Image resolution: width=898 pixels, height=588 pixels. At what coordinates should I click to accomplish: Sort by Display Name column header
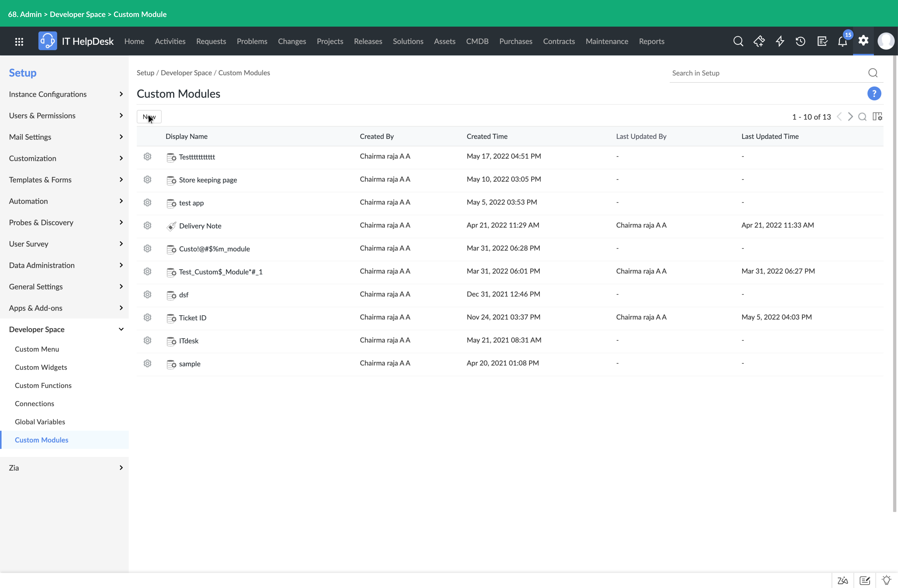(186, 136)
